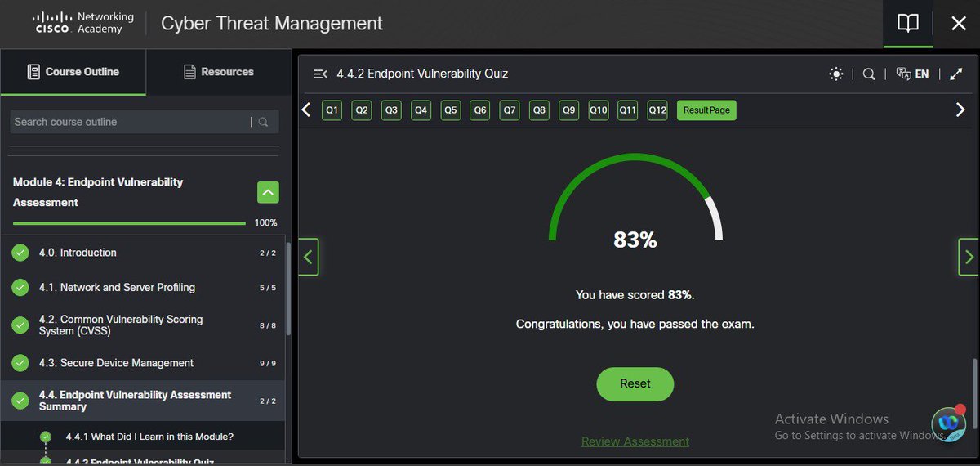Open the EN language selector
The image size is (980, 466).
pos(912,74)
